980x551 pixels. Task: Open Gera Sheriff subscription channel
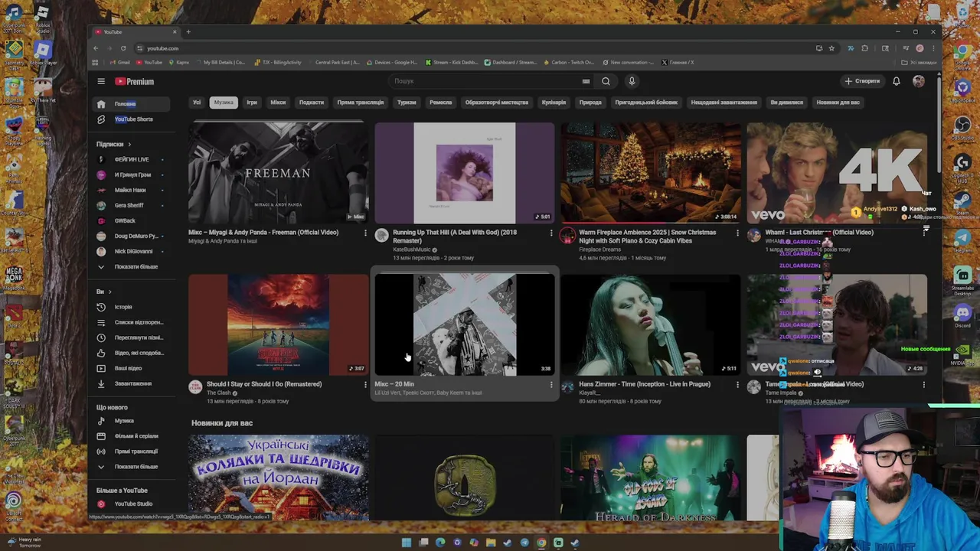click(131, 205)
